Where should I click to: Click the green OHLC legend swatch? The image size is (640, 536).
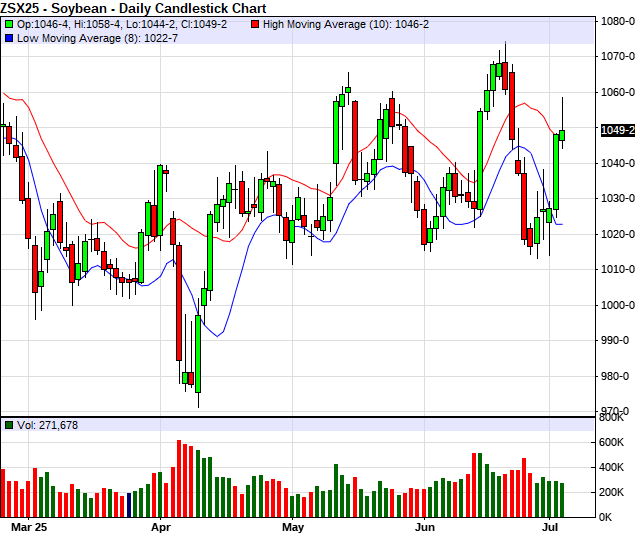9,23
